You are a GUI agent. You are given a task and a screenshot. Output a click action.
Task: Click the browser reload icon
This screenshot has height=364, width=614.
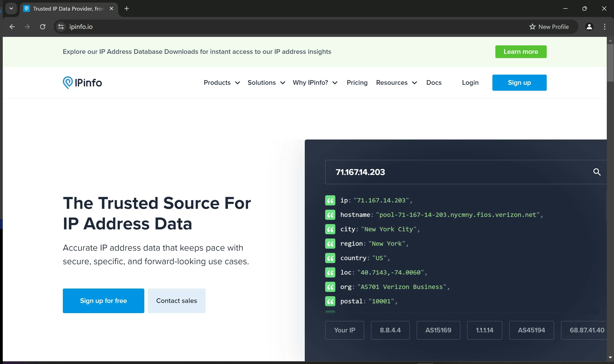(x=43, y=27)
